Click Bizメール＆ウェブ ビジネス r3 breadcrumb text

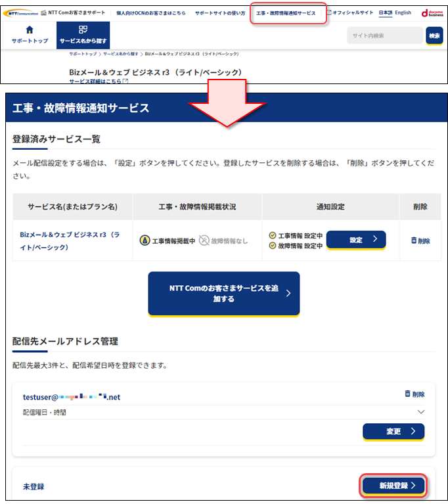click(x=192, y=54)
